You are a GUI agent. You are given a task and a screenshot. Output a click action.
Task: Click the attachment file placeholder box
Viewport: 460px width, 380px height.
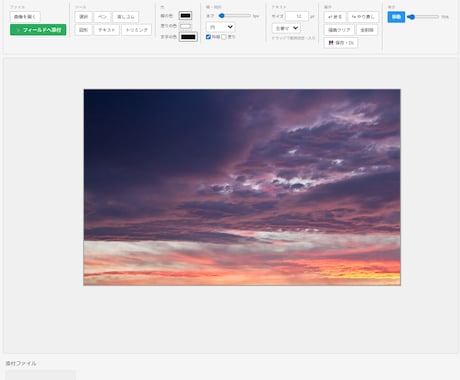click(x=40, y=375)
